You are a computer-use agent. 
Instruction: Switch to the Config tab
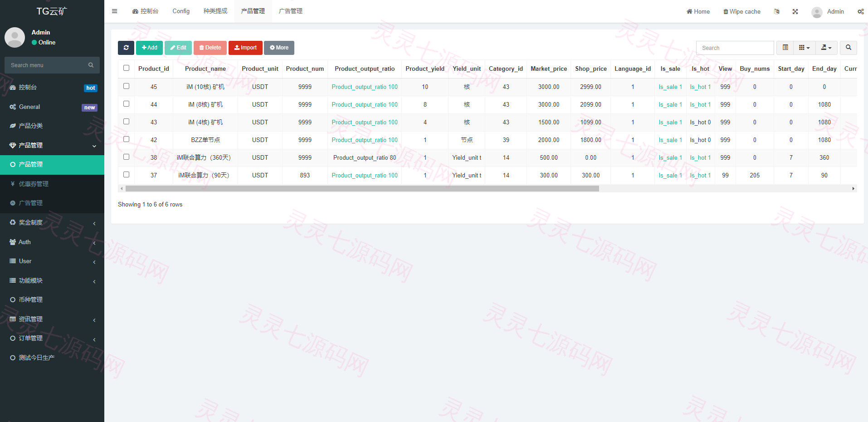(181, 11)
